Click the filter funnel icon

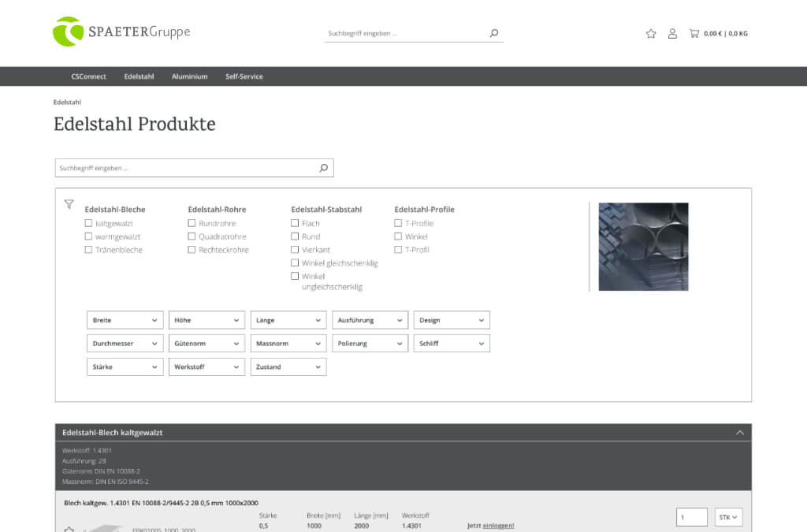tap(69, 204)
